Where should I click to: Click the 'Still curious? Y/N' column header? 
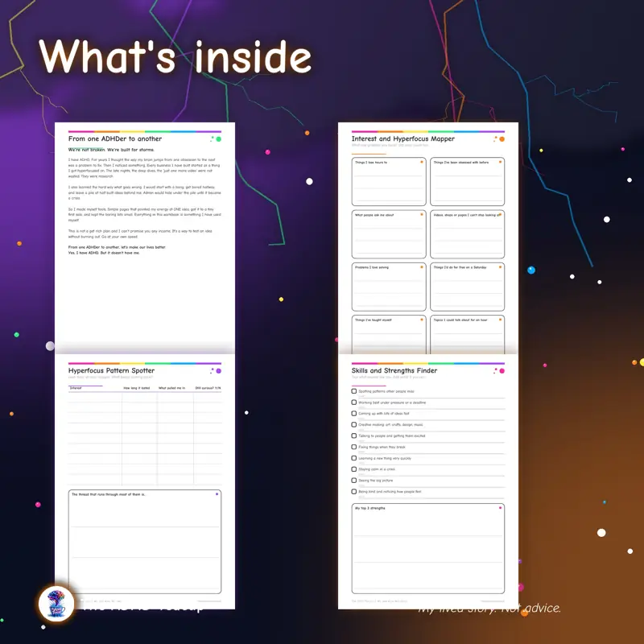click(x=208, y=388)
